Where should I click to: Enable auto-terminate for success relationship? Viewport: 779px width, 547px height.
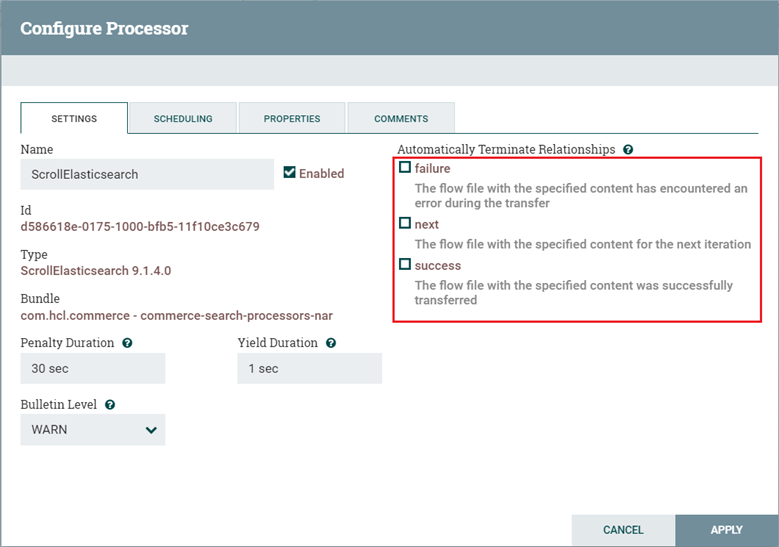coord(405,265)
